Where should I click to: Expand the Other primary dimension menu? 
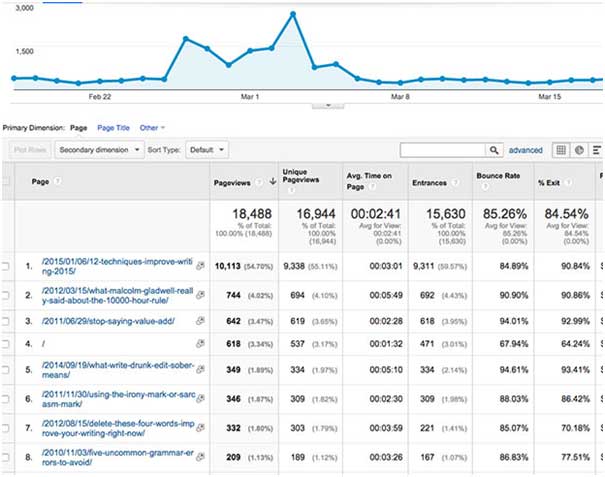click(152, 128)
